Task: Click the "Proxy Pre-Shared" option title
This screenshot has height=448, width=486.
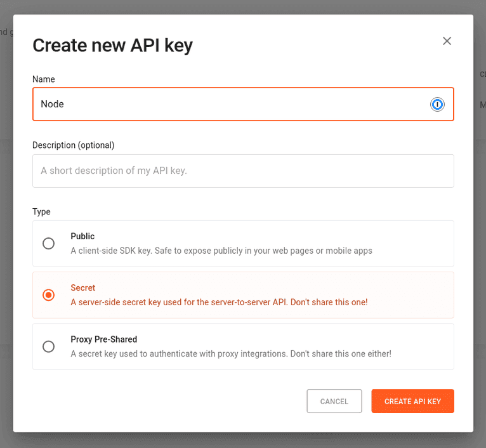Action: 104,339
